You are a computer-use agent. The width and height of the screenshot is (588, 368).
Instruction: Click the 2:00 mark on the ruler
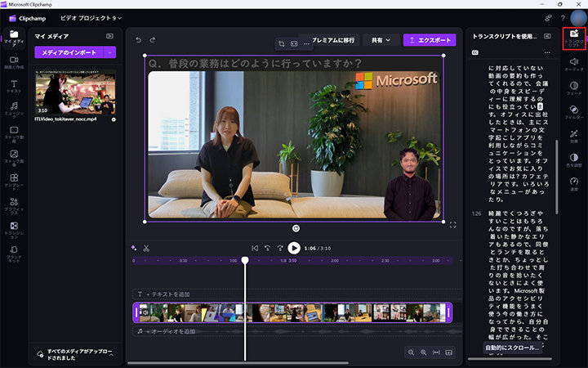click(335, 261)
